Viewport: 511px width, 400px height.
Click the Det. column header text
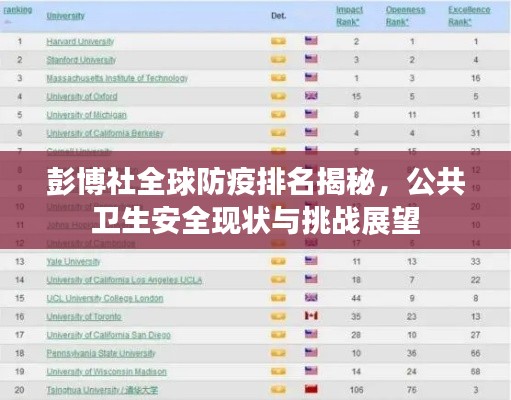[278, 16]
